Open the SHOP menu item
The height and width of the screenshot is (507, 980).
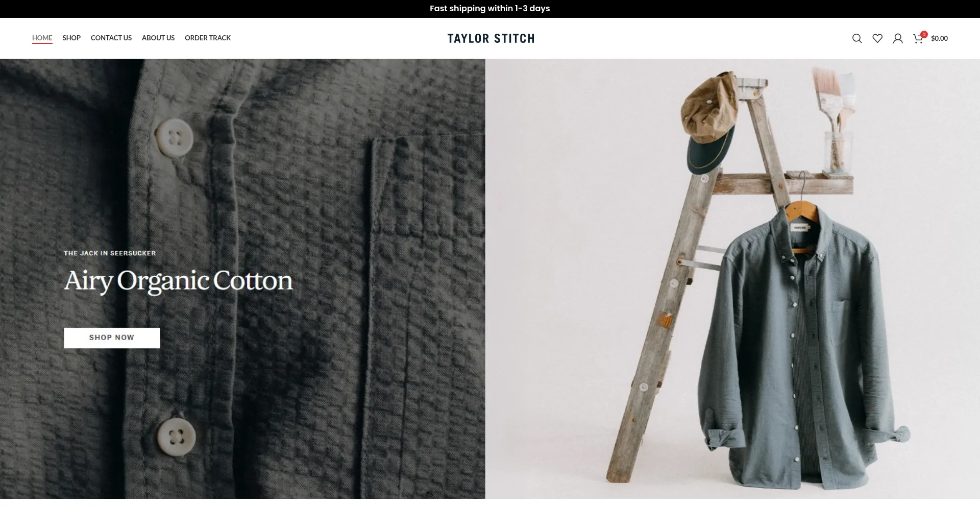point(71,38)
